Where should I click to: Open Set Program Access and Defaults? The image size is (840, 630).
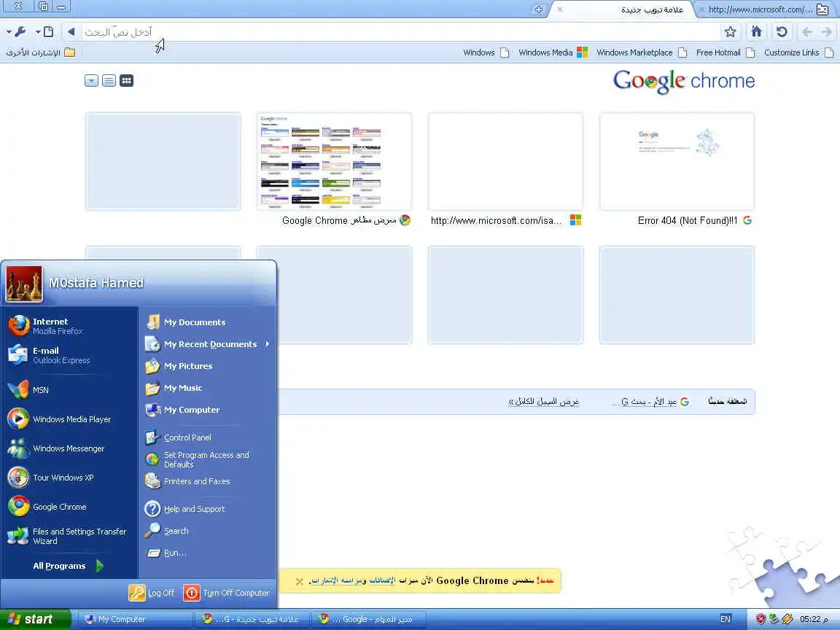tap(207, 459)
